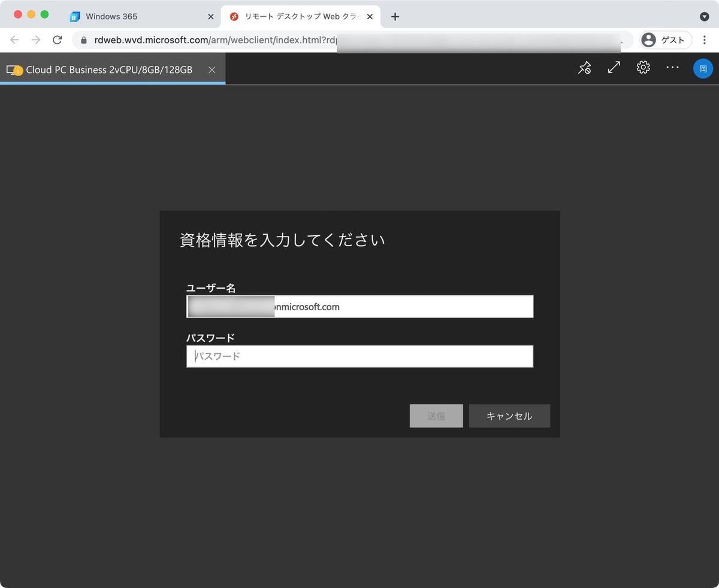Click the ユーザー名 label

211,288
